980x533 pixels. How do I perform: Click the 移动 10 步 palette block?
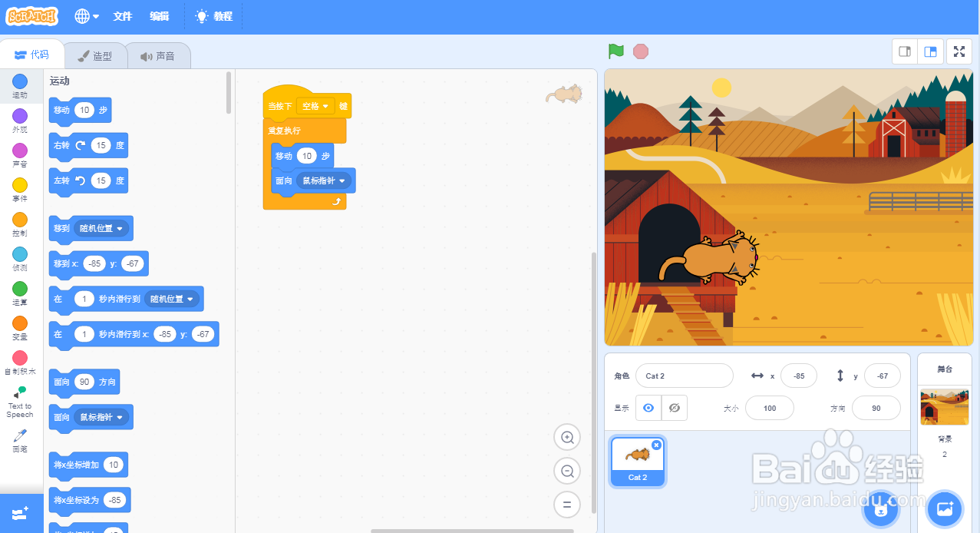[x=80, y=111]
